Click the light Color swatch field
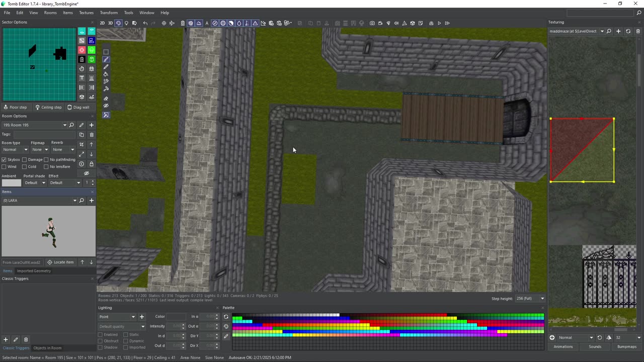Viewport: 644px width, 362px height. pos(177,317)
